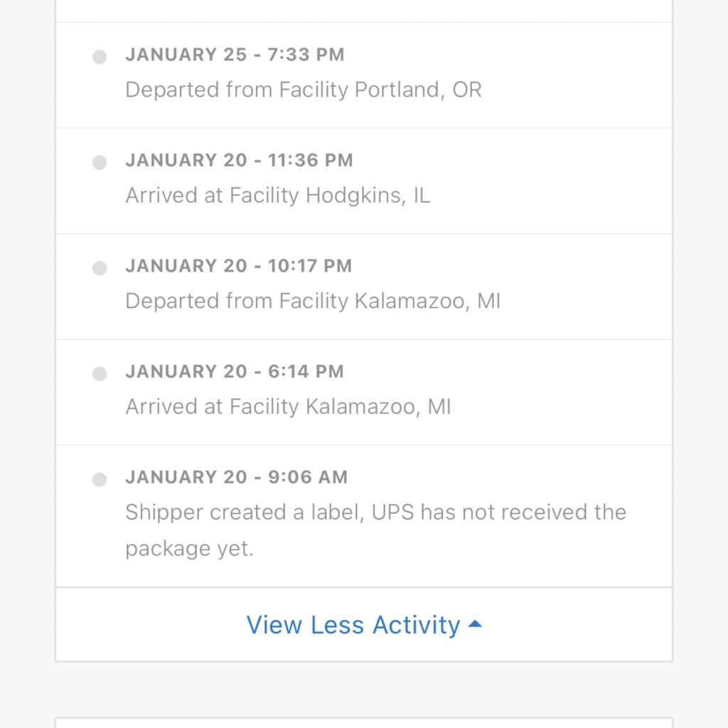Click Departed from Facility Kalamazoo, MI text

(x=313, y=301)
